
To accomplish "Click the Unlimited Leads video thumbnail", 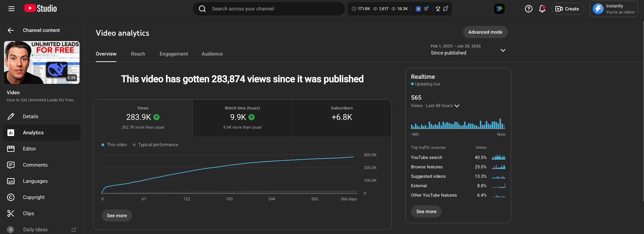I will (42, 62).
